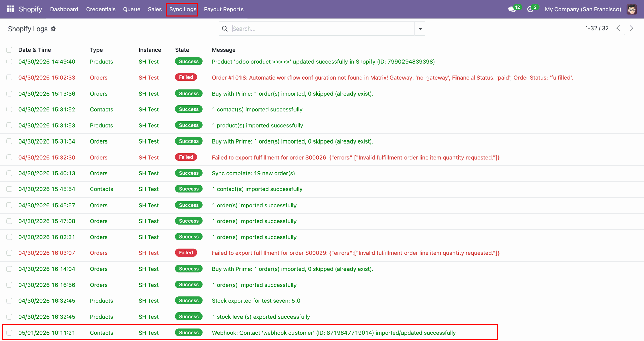This screenshot has height=341, width=644.
Task: Open the company switcher My Company (San Francisco)
Action: [583, 9]
